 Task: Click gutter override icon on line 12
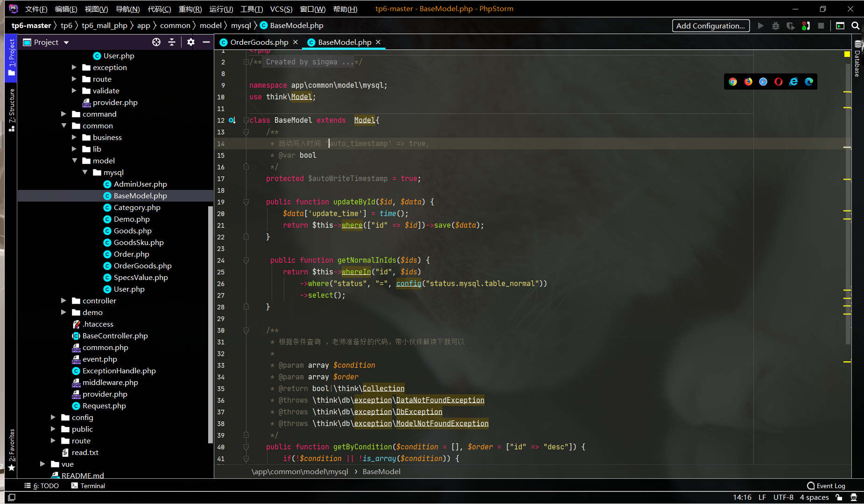click(232, 120)
